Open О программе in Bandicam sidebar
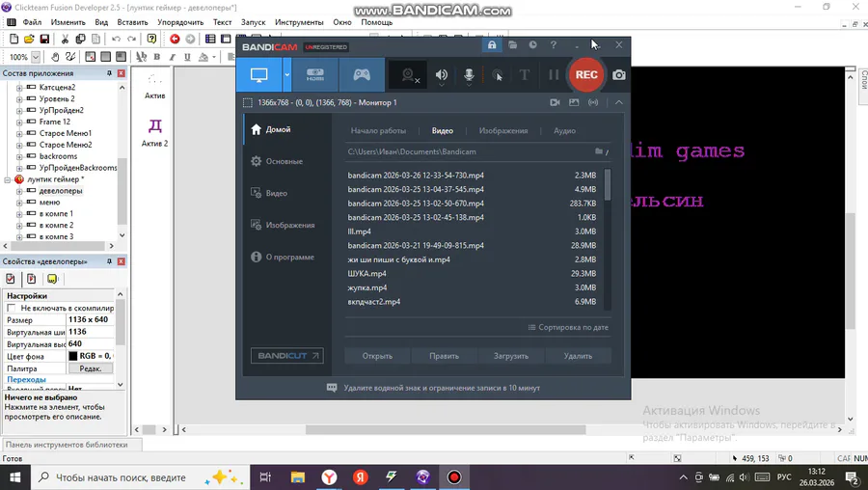Viewport: 868px width, 490px height. [287, 258]
